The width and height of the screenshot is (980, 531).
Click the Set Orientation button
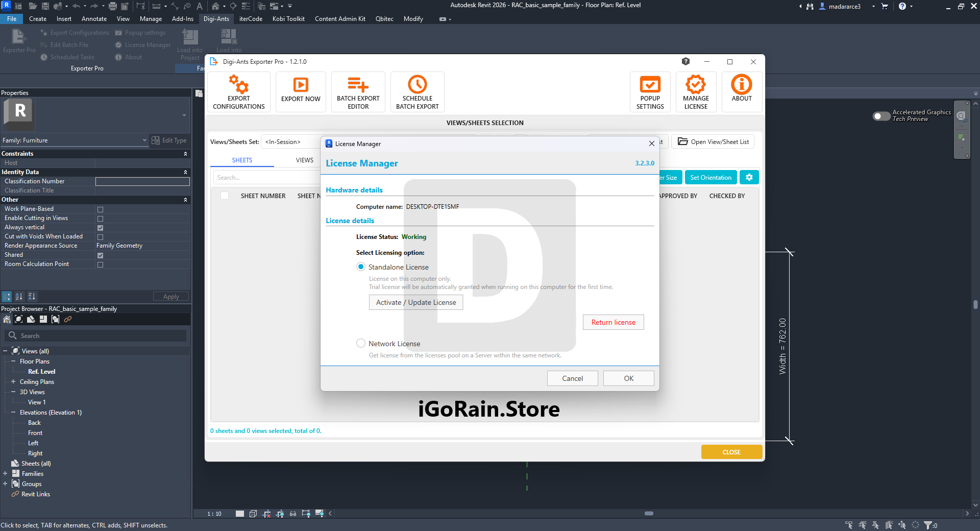tap(711, 177)
